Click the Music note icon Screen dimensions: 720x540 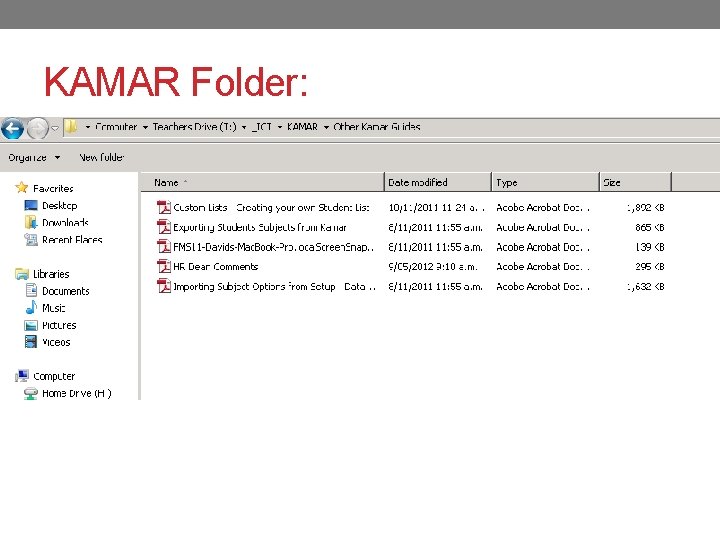(31, 307)
